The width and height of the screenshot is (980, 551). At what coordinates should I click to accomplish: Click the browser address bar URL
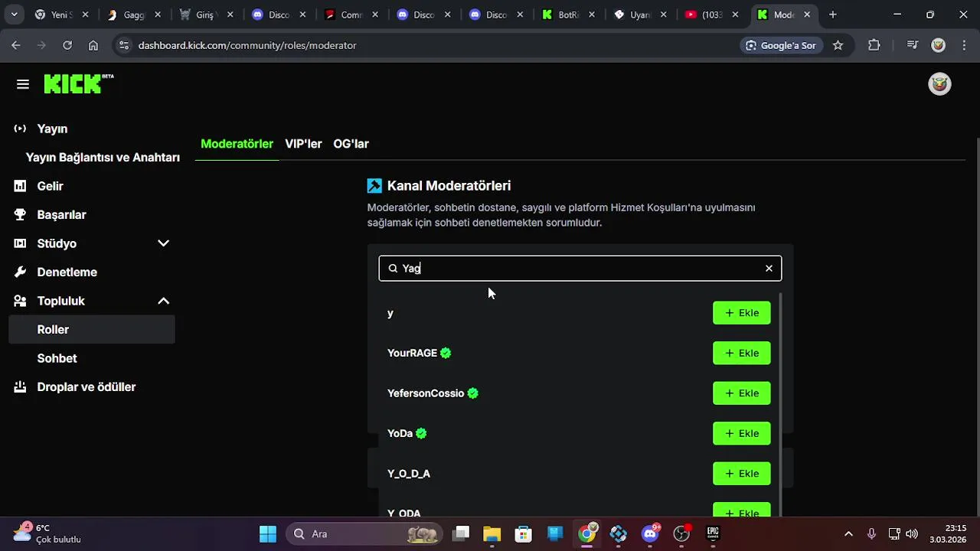point(247,45)
